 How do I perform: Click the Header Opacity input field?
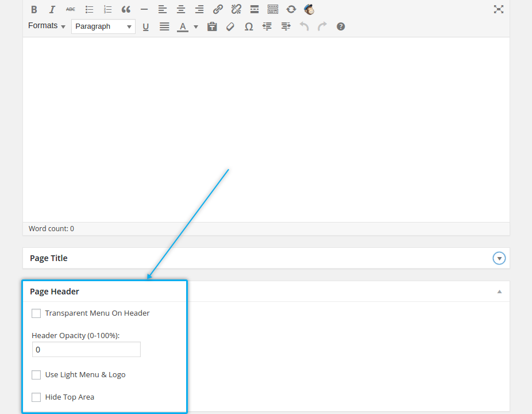click(86, 350)
